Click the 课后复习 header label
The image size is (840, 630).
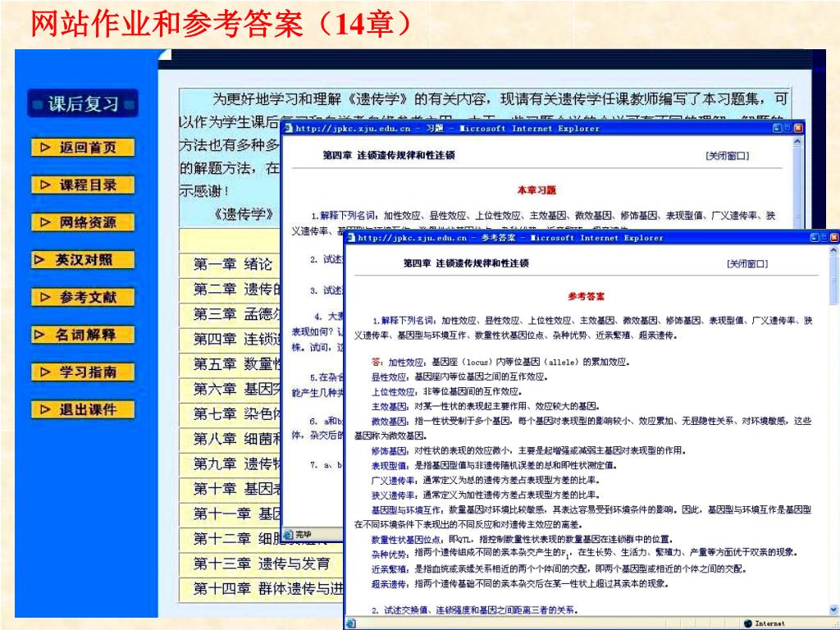click(x=83, y=103)
